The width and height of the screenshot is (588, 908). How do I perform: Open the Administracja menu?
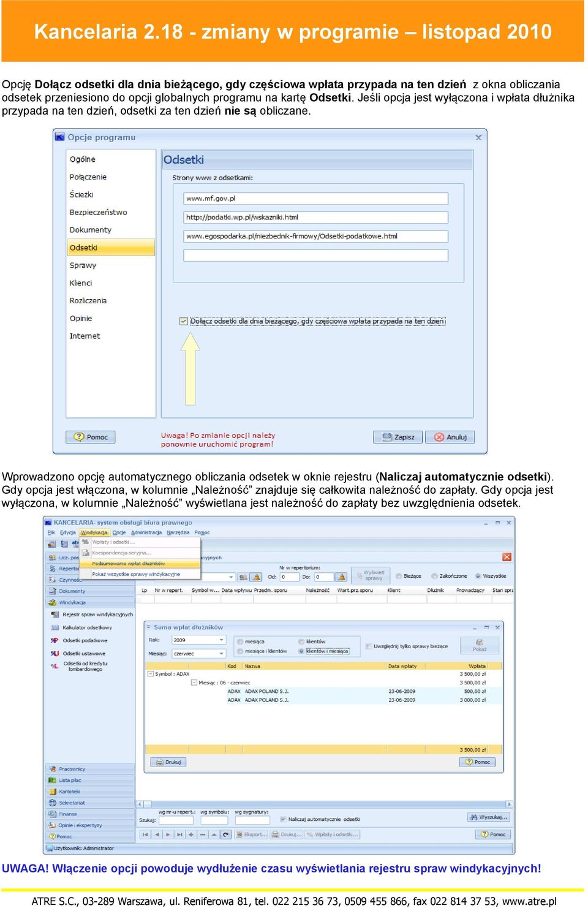point(146,532)
